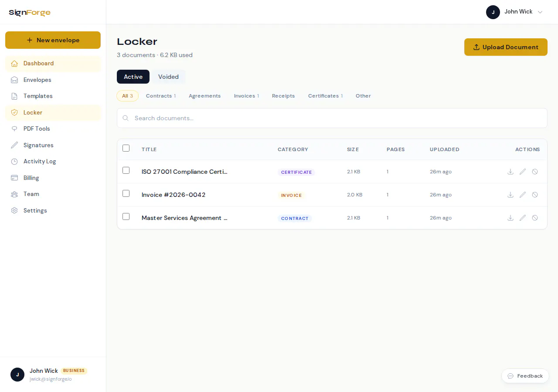
Task: Click the 2.0 KB size value
Action: (355, 195)
